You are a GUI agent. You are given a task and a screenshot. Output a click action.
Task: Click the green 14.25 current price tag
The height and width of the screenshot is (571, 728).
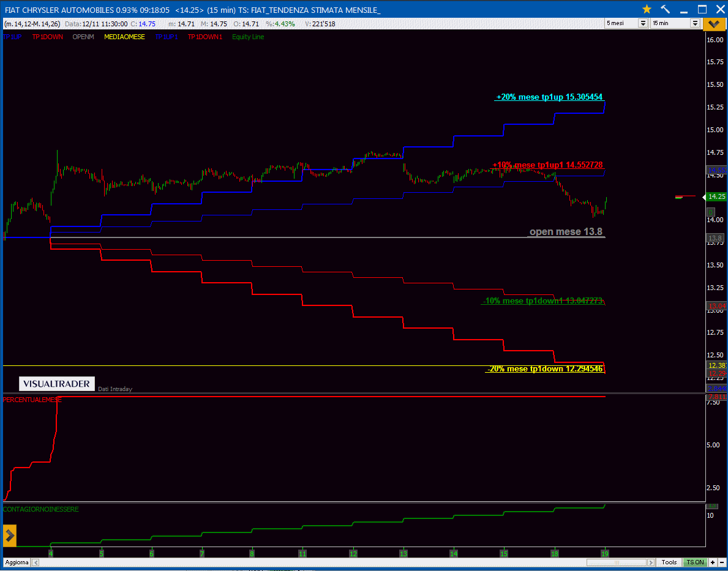click(x=716, y=197)
